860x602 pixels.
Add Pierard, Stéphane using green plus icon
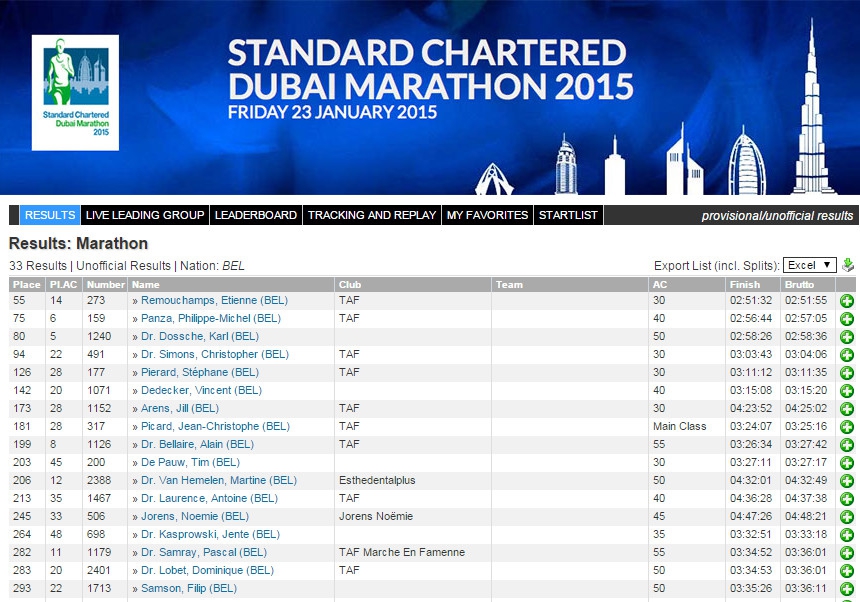[847, 373]
